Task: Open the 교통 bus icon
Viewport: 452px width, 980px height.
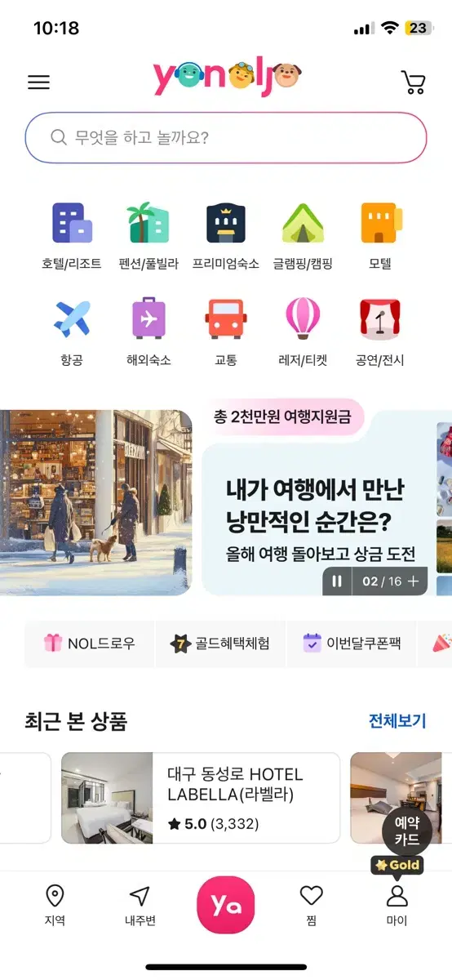Action: 226,318
